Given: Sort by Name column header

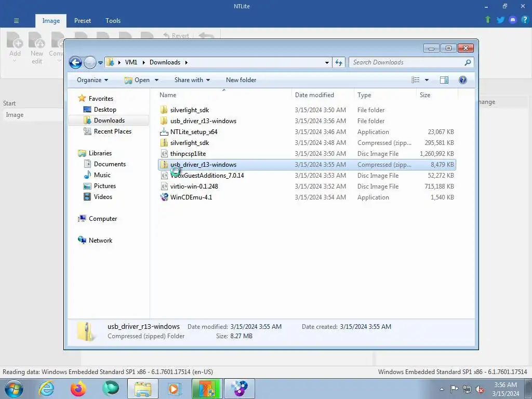Looking at the screenshot, I should pyautogui.click(x=224, y=95).
